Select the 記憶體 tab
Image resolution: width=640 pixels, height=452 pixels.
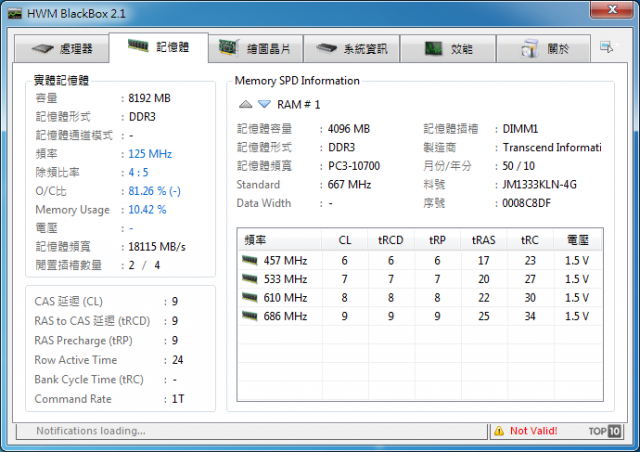coord(159,47)
